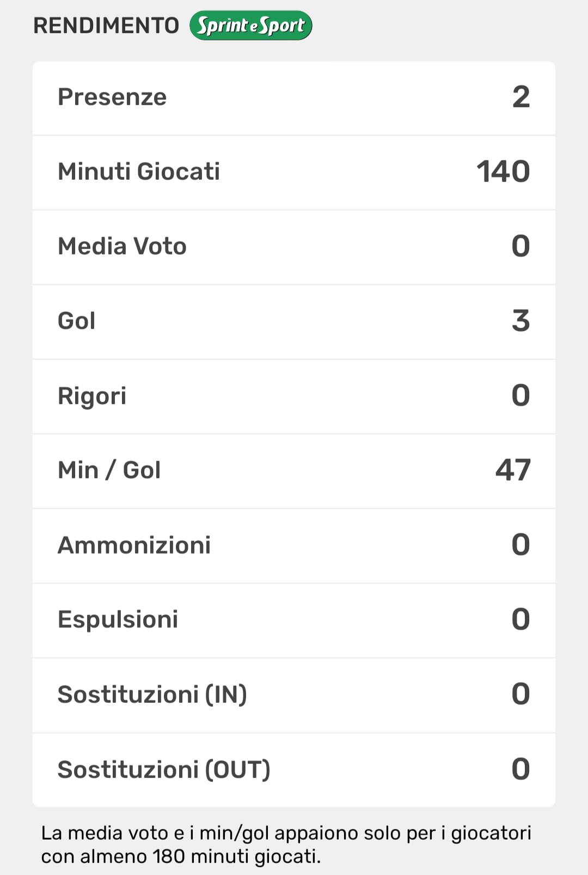Tap the Sprint e Sport logo badge
Viewport: 588px width, 875px height.
pos(250,26)
